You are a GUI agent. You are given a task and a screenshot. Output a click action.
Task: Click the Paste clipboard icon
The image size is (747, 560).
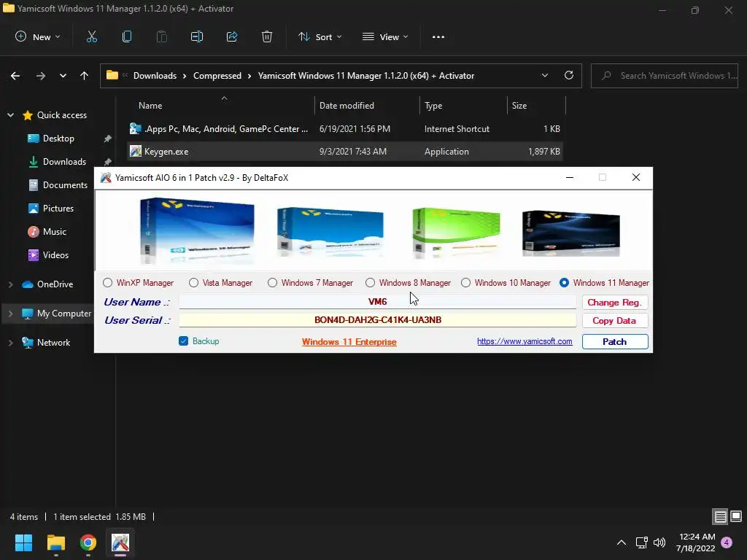161,36
